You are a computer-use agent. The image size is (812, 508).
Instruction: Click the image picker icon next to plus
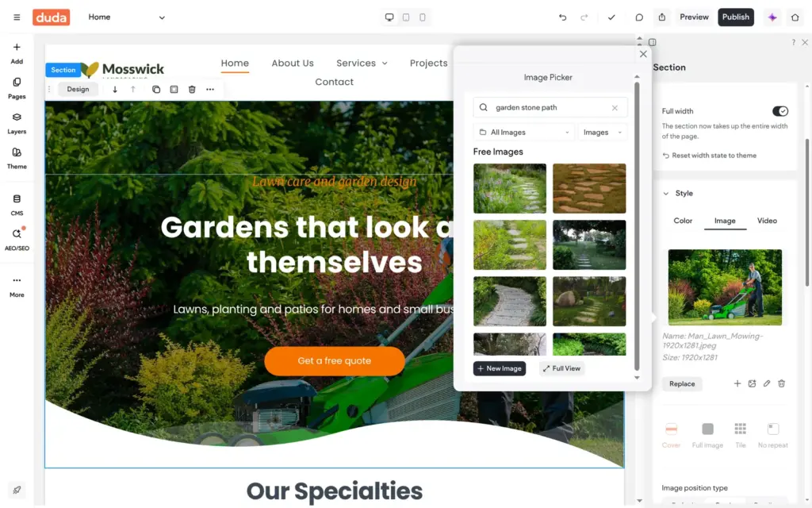click(x=752, y=383)
